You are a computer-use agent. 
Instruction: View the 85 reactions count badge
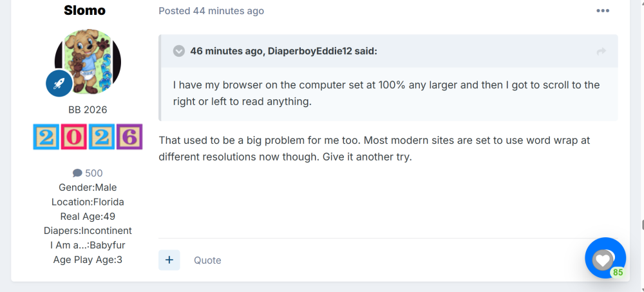click(618, 272)
